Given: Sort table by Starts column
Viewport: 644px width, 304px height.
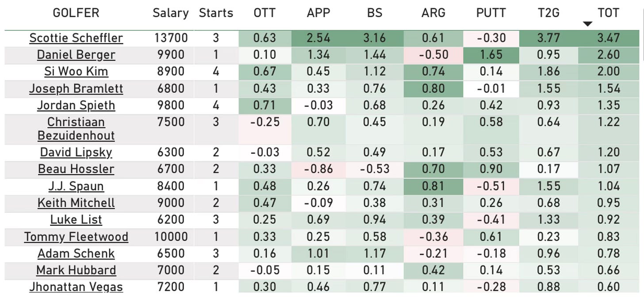Looking at the screenshot, I should 216,13.
